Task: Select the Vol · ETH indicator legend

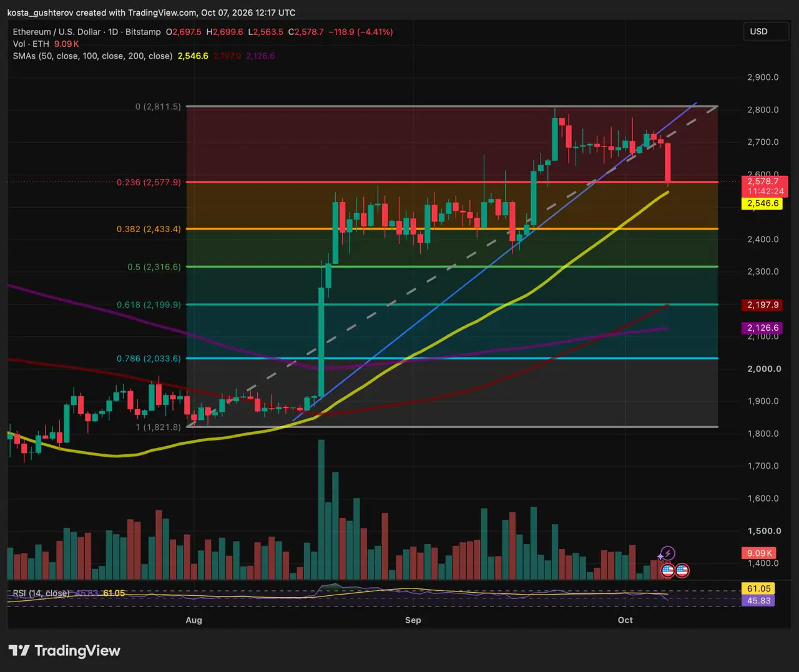Action: [x=31, y=44]
